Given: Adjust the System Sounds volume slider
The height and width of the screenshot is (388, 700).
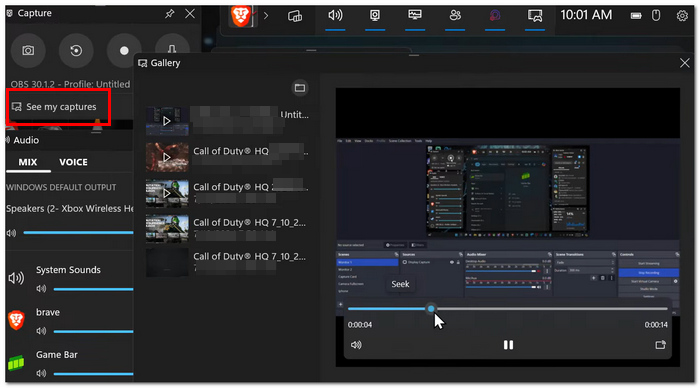Looking at the screenshot, I should [x=93, y=289].
